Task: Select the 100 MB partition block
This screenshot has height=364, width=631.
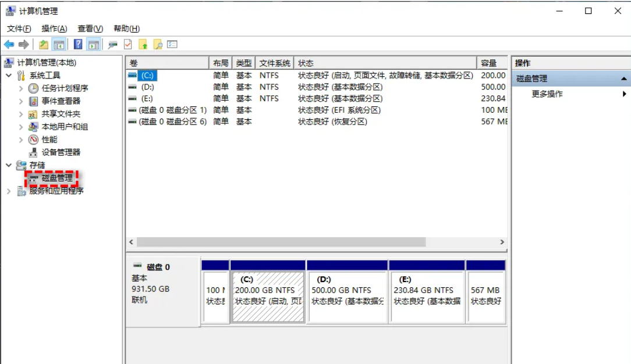Action: point(216,292)
